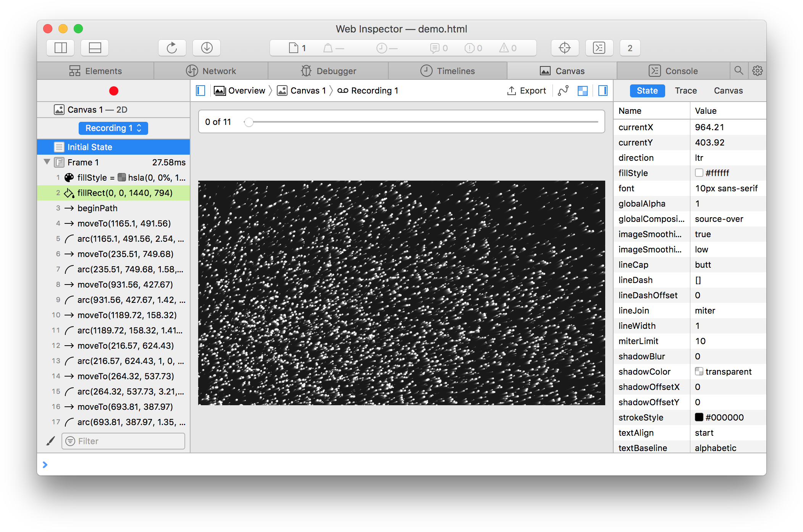Toggle the transparency grid checkerboard button
This screenshot has height=532, width=803.
pyautogui.click(x=582, y=91)
